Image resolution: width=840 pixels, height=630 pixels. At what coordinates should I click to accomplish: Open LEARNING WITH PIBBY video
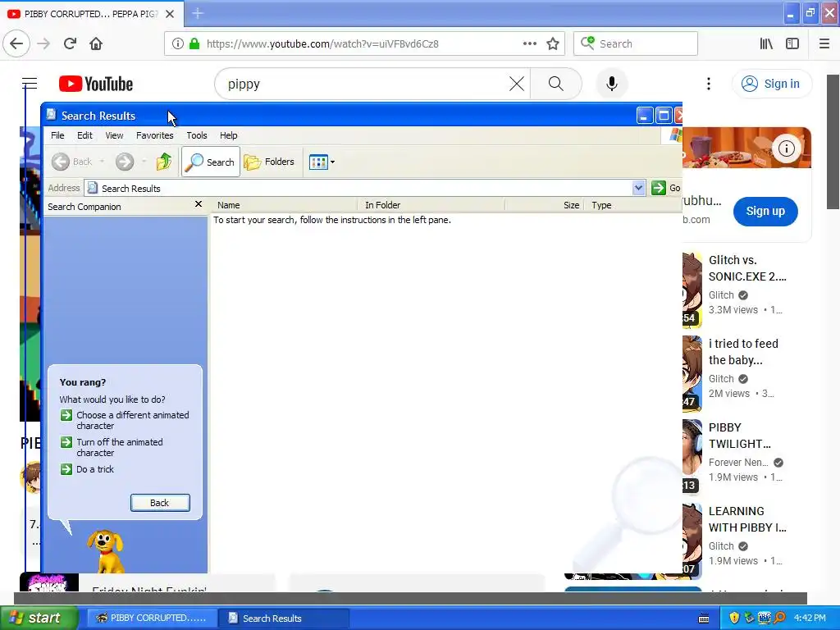tap(746, 519)
